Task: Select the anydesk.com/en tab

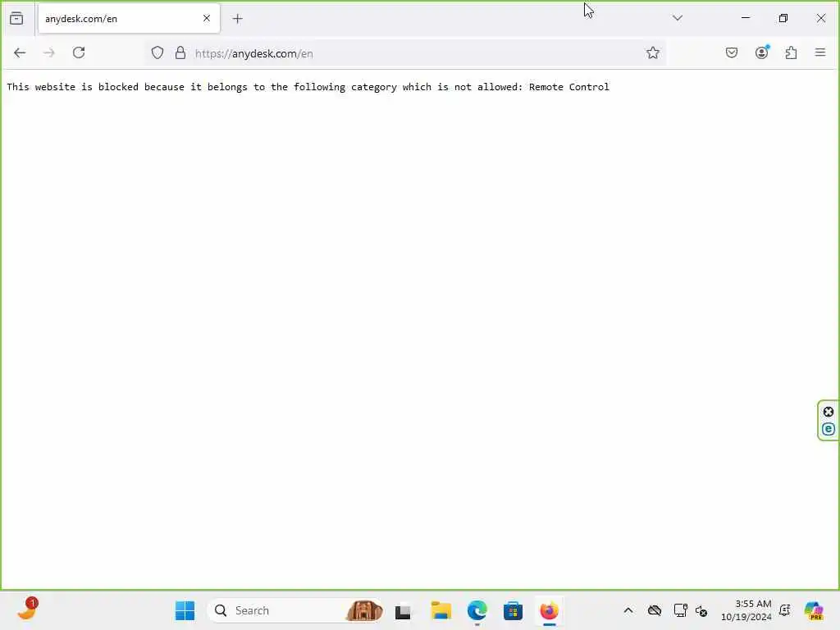Action: tap(129, 18)
